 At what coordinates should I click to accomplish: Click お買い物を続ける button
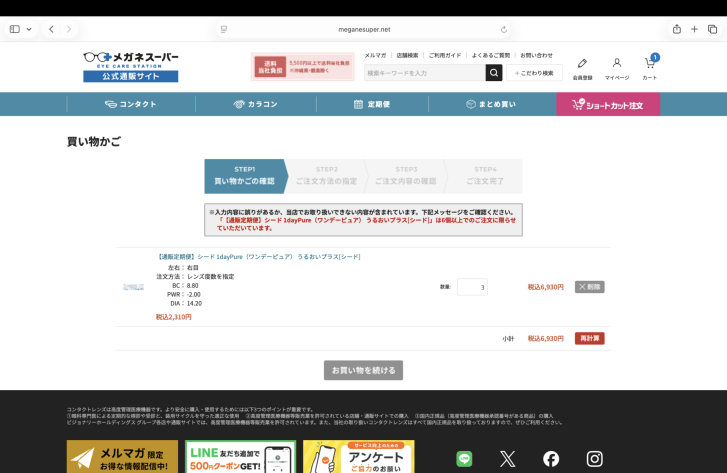pyautogui.click(x=363, y=370)
